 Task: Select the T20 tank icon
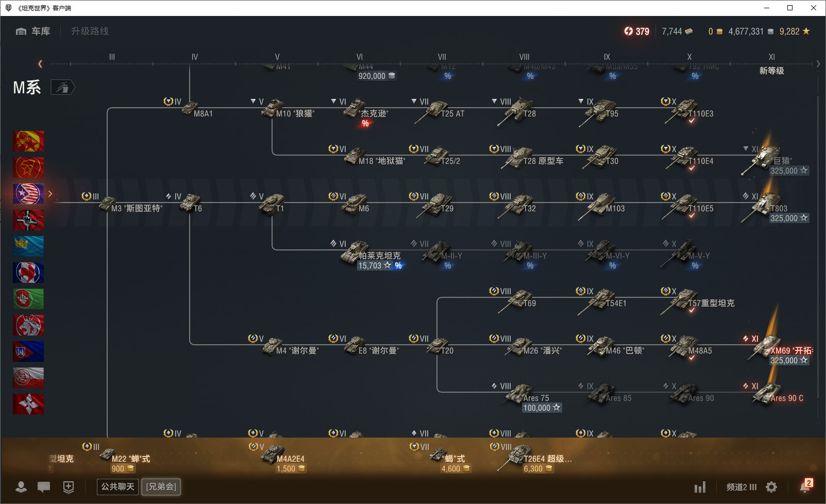click(437, 345)
